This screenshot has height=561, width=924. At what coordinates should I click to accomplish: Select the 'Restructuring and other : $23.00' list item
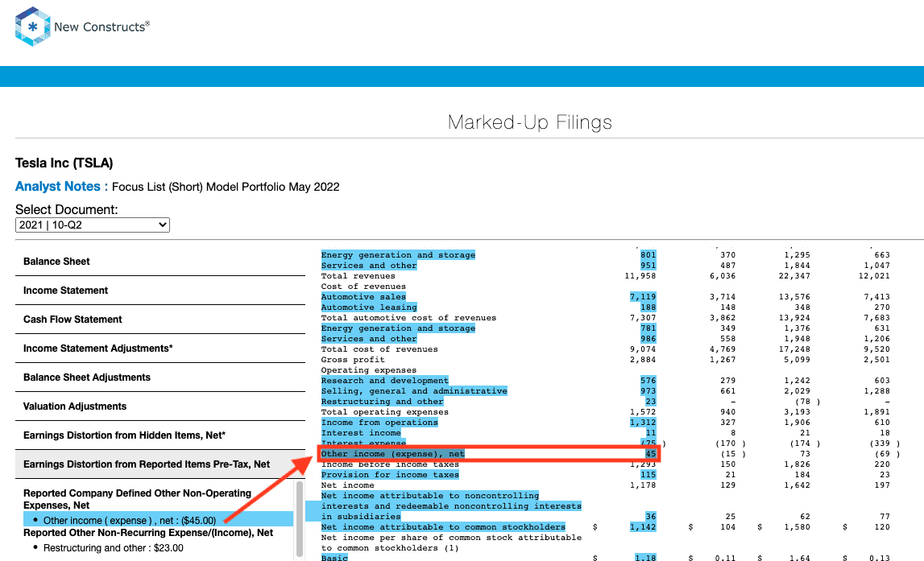113,548
